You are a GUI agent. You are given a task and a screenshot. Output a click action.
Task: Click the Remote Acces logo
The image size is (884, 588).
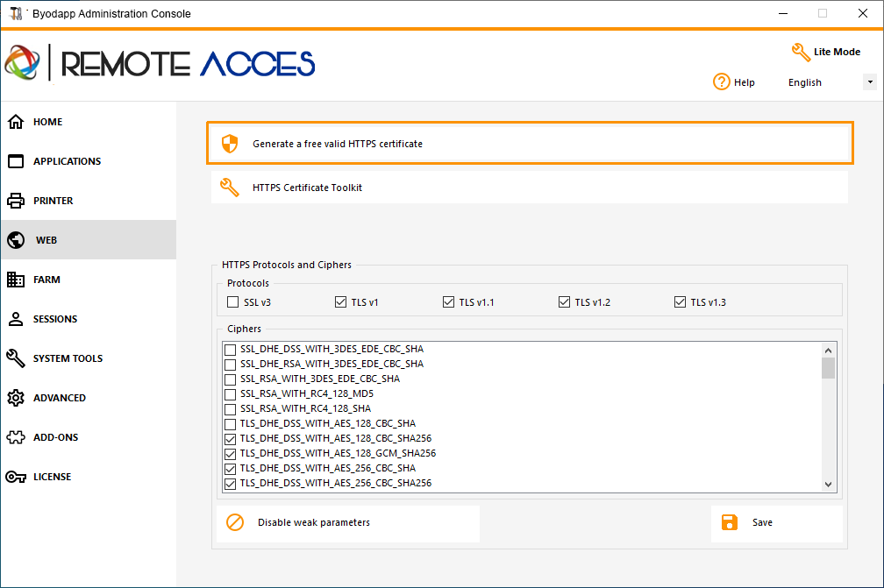(160, 63)
